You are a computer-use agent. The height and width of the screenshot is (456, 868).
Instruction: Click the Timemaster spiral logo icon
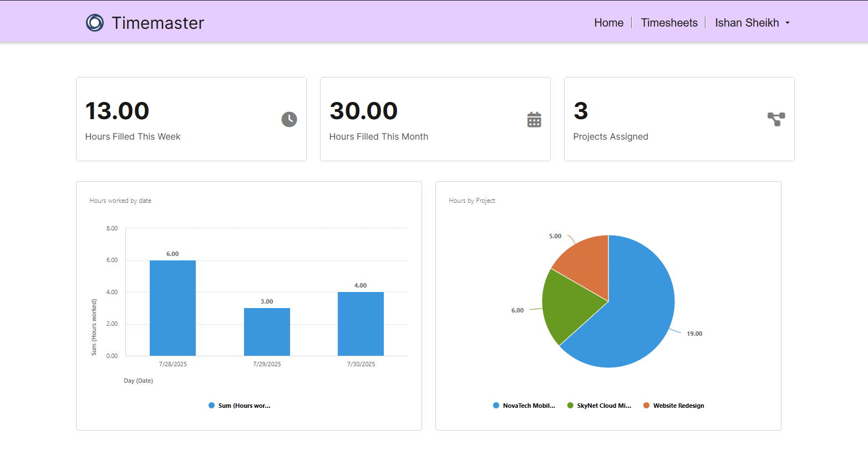pyautogui.click(x=94, y=23)
